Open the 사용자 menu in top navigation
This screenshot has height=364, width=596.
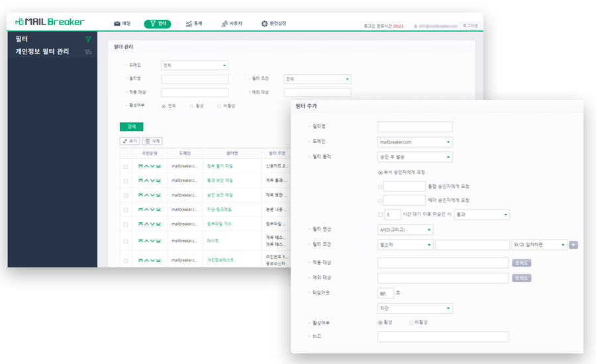(232, 24)
